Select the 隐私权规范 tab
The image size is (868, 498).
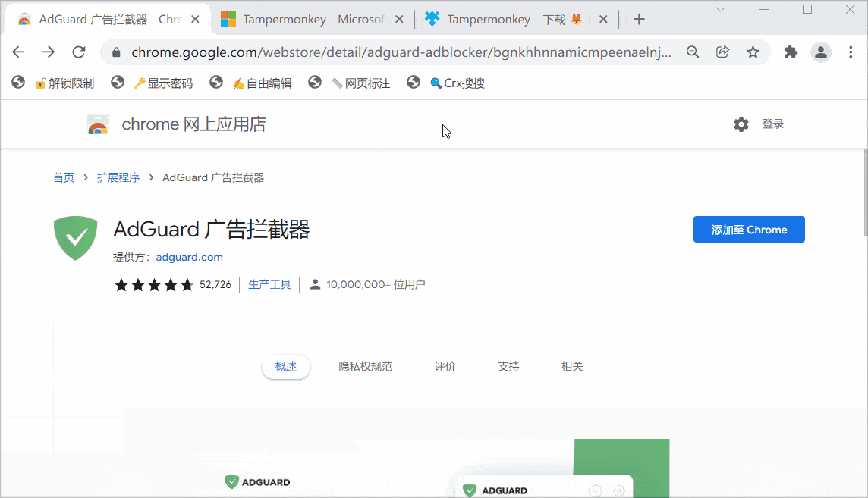365,367
